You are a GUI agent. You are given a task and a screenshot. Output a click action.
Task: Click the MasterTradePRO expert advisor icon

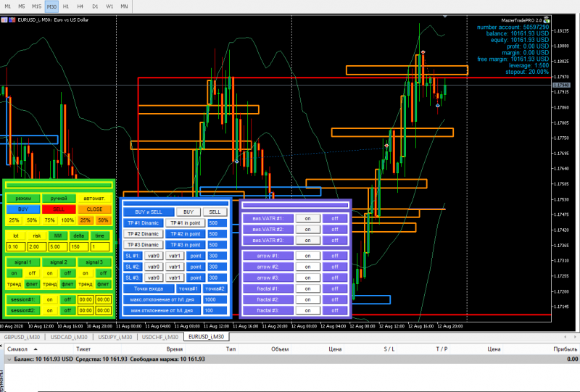click(x=547, y=20)
